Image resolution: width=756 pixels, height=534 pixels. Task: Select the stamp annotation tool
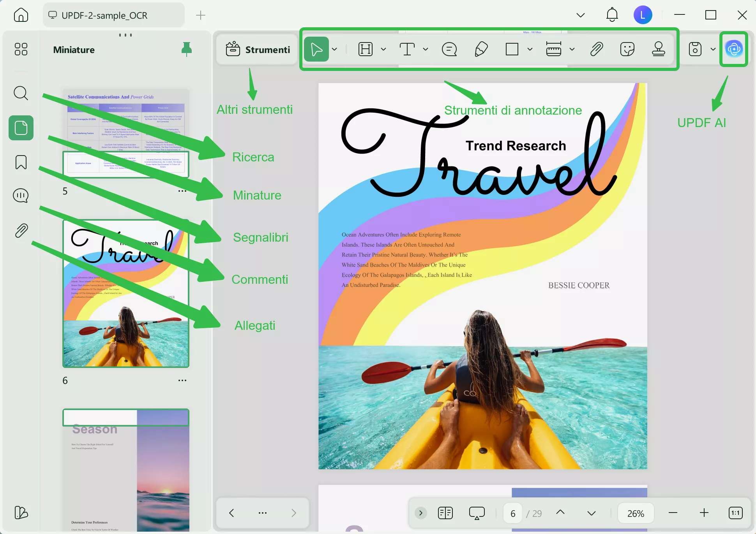point(658,49)
